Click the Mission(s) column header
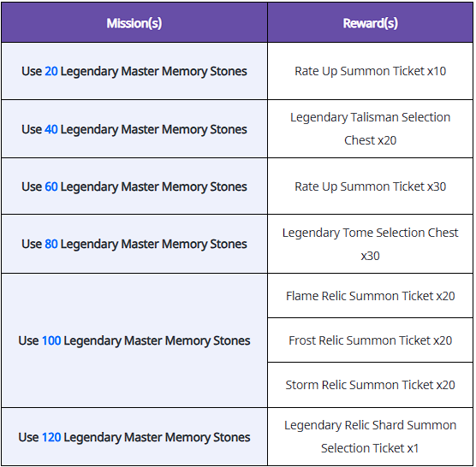 click(134, 23)
